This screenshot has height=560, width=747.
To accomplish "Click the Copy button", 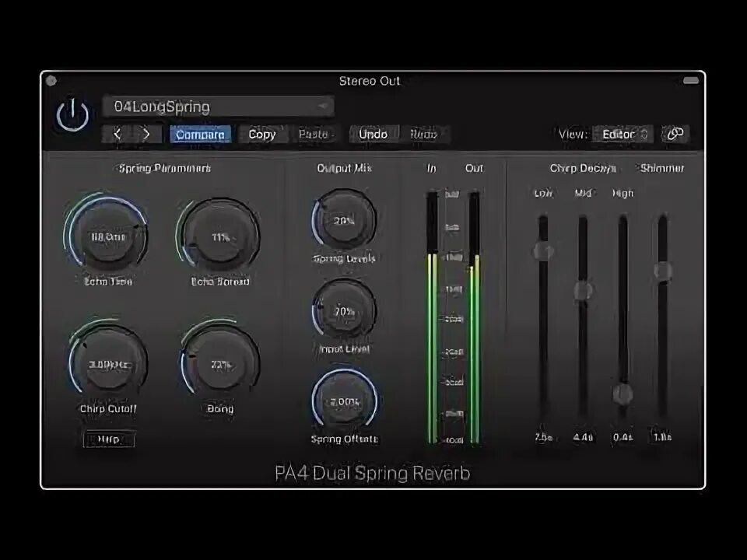I will (x=262, y=135).
